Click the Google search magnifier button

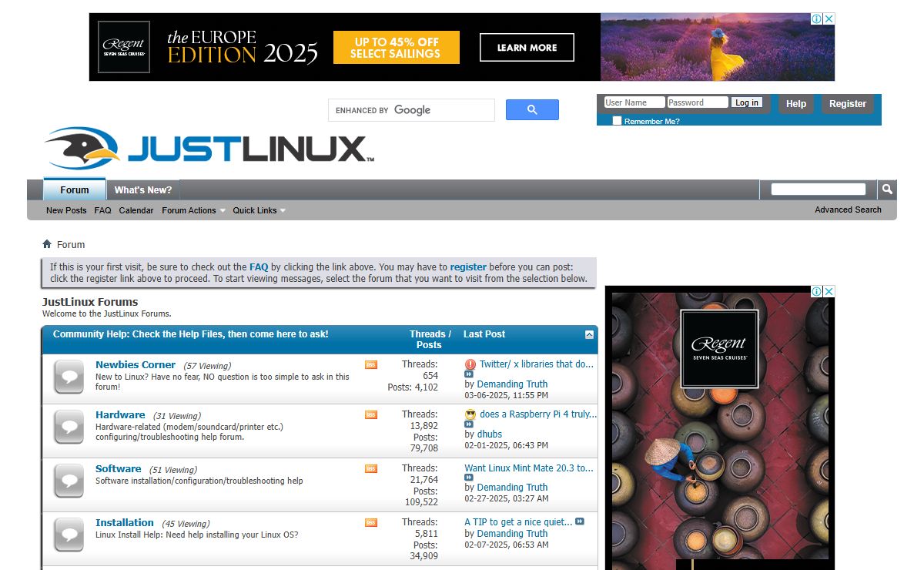(532, 110)
